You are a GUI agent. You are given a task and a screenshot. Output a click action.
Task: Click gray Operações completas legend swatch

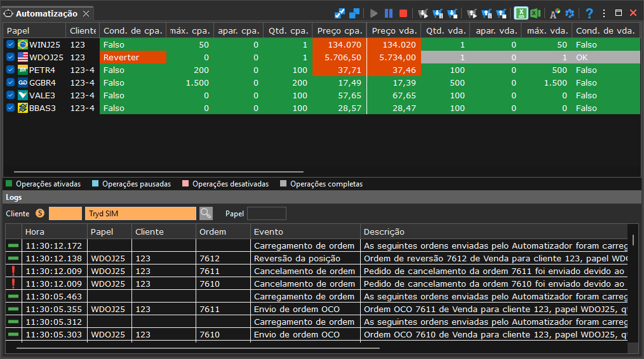click(283, 183)
